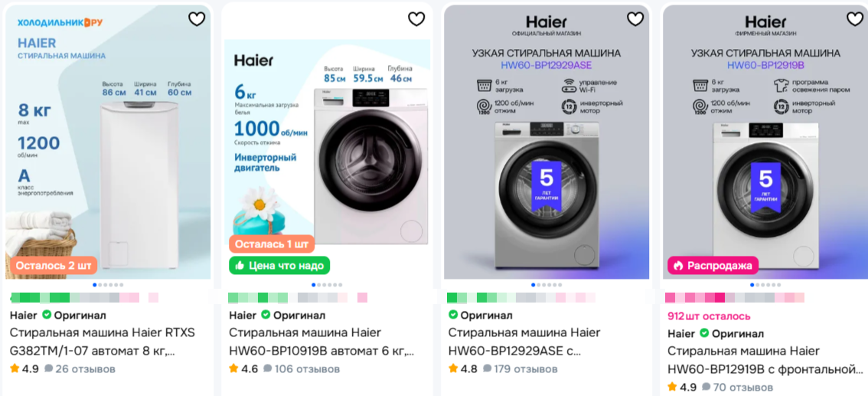This screenshot has width=868, height=396.
Task: Select image carousel dots under first product
Action: pyautogui.click(x=108, y=285)
